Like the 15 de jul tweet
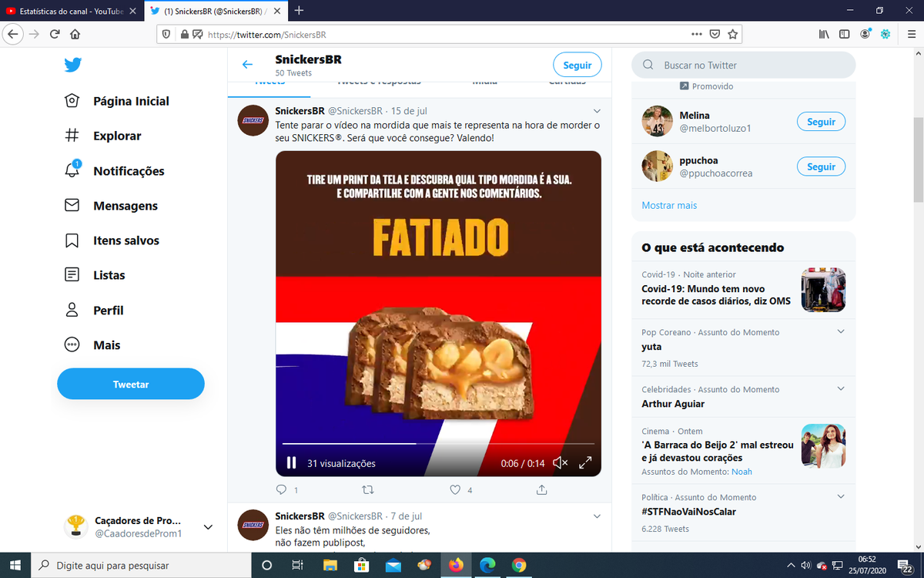The image size is (924, 578). [455, 489]
